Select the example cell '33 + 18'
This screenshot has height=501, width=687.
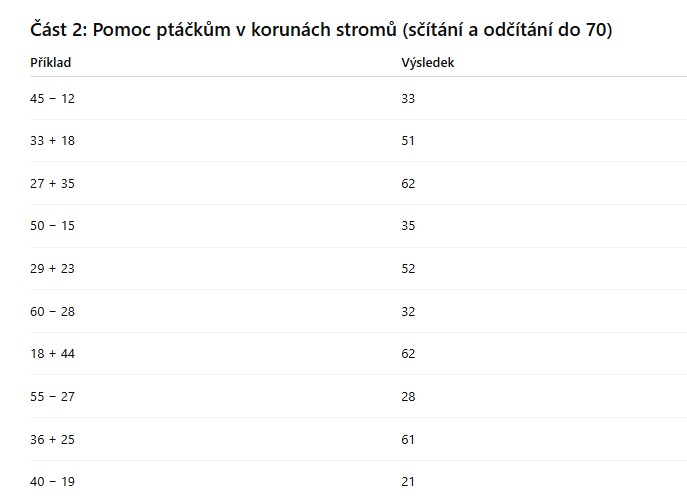tap(53, 141)
